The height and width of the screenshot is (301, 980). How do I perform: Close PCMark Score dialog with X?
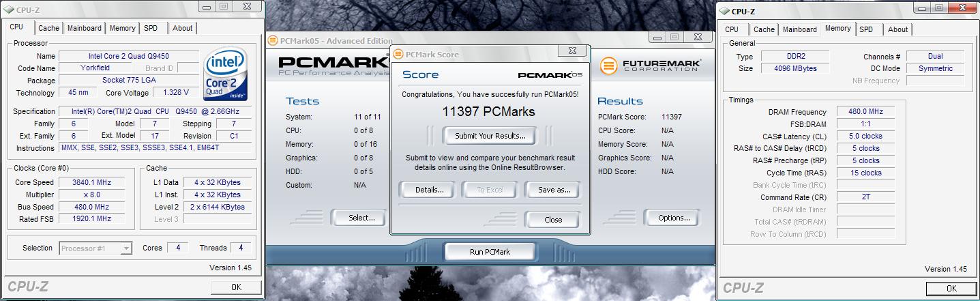[x=572, y=51]
